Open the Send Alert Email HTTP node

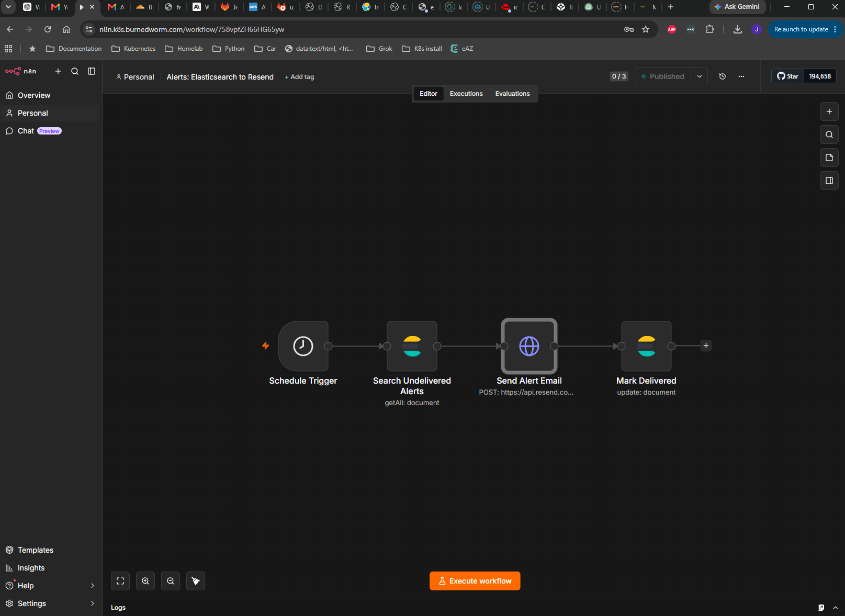pyautogui.click(x=529, y=346)
